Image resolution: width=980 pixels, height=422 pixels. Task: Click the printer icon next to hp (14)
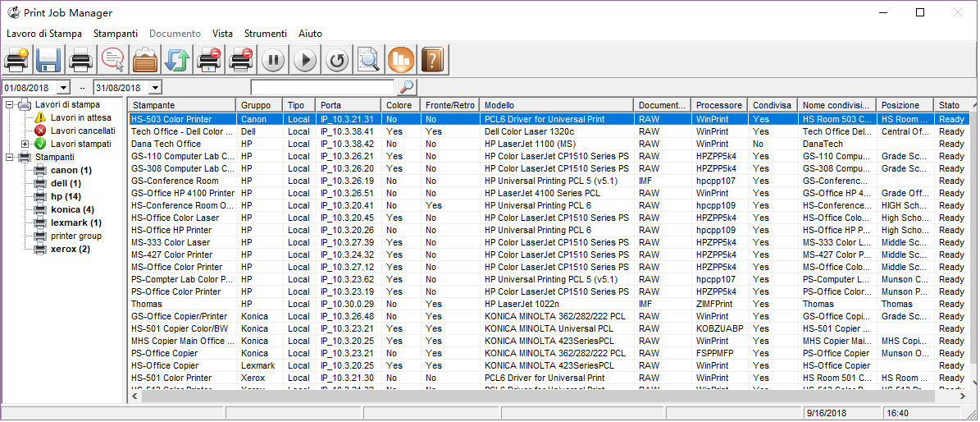[x=41, y=196]
